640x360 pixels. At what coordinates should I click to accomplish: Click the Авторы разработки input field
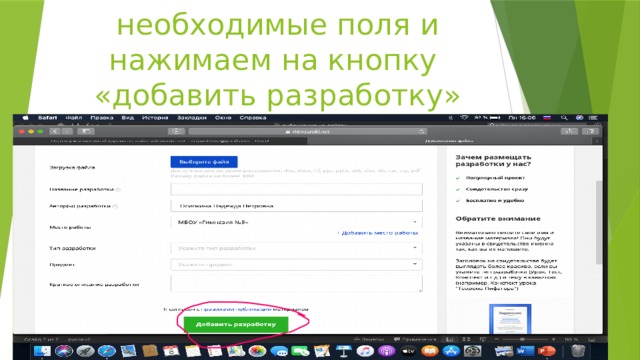pos(296,206)
